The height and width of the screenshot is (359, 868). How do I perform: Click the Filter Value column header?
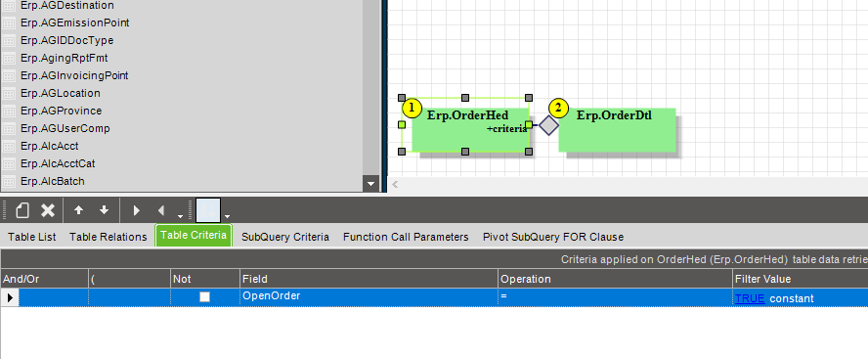point(800,279)
